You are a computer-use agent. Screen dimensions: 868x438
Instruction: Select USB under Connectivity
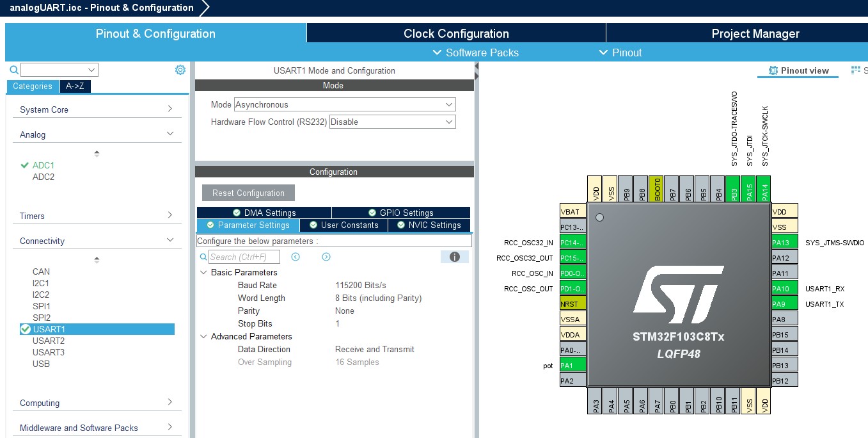point(41,364)
